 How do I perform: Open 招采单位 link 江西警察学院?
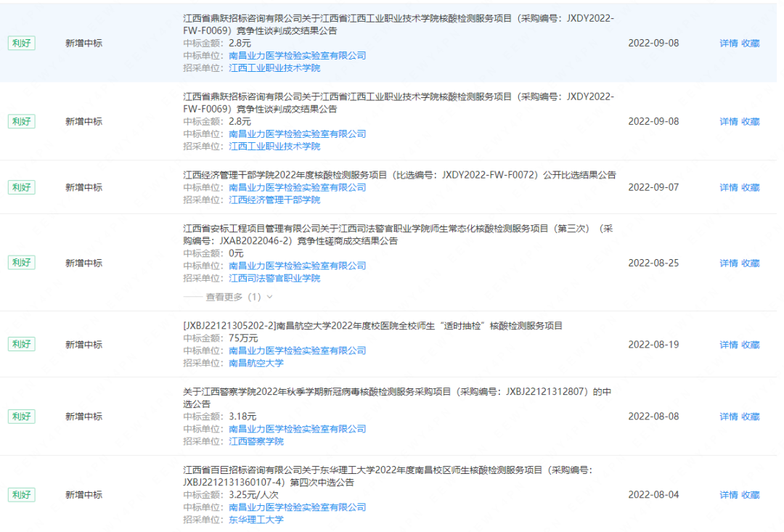[x=256, y=441]
